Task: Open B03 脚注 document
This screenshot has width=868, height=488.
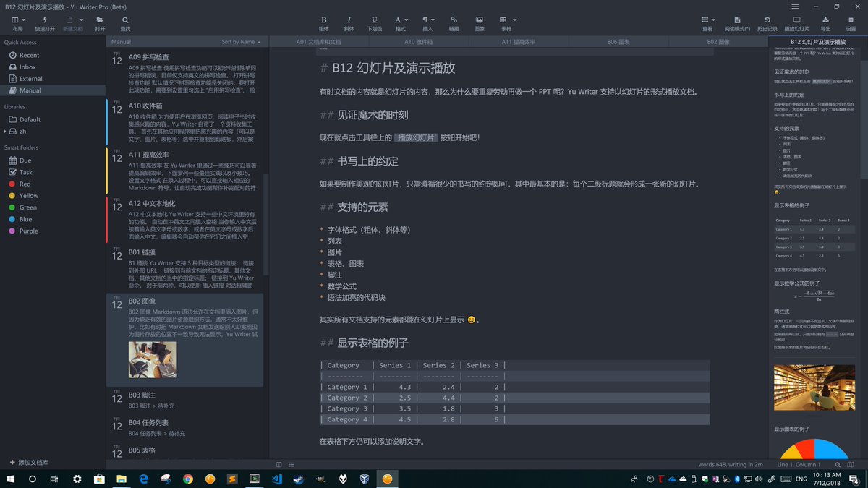Action: [185, 401]
